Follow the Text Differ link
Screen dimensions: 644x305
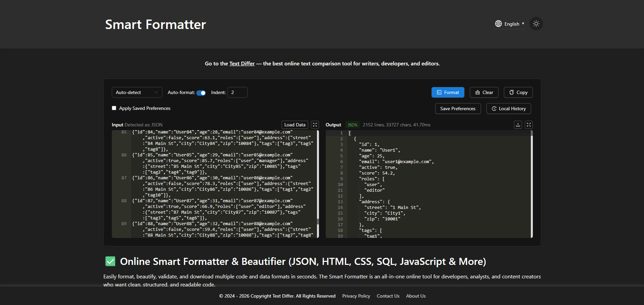click(242, 64)
